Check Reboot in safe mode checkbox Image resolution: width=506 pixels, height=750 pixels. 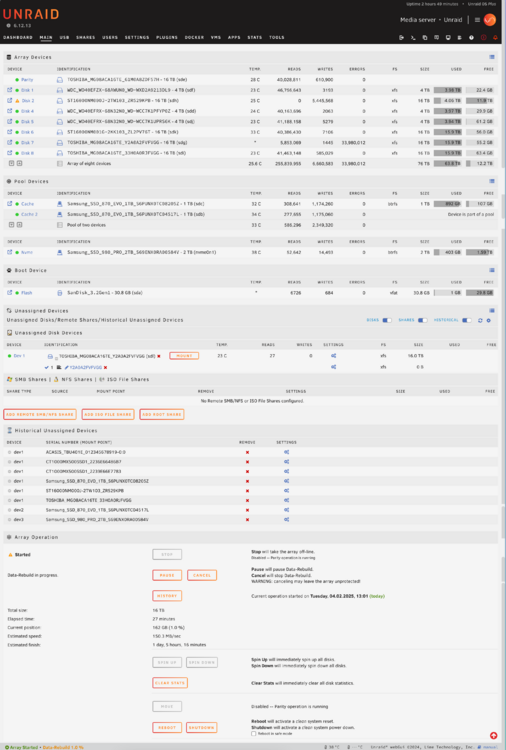(x=253, y=734)
